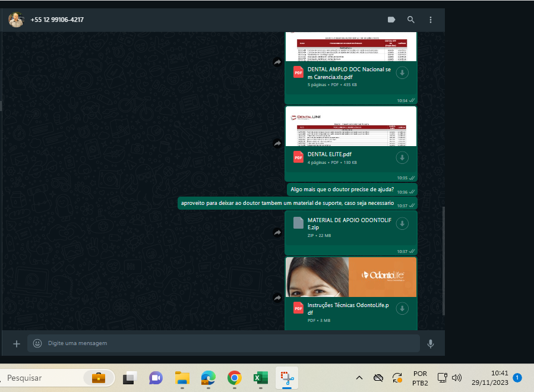Search within this chat
This screenshot has height=392, width=534.
coord(410,20)
